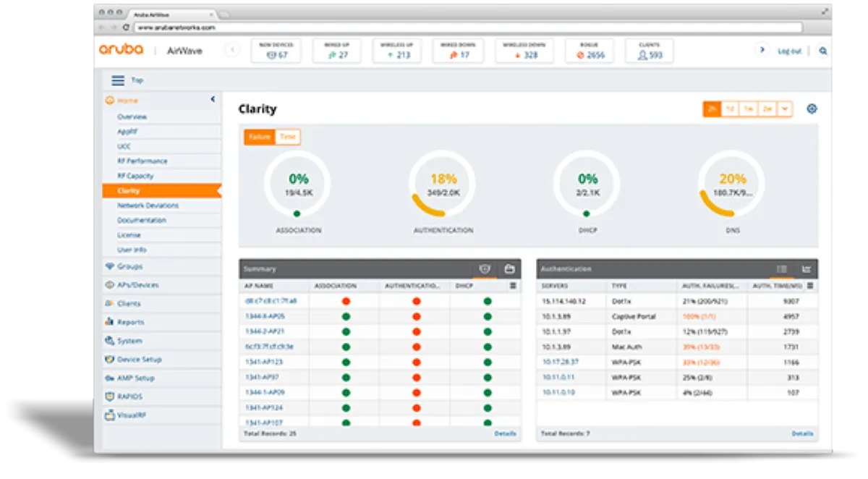
Task: Open RF Performance in sidebar
Action: [x=142, y=161]
